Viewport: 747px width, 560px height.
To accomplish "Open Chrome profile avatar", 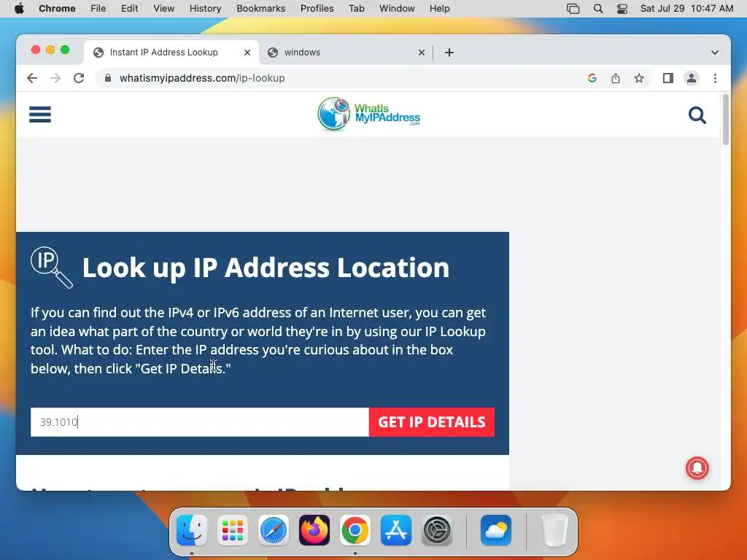I will 692,78.
